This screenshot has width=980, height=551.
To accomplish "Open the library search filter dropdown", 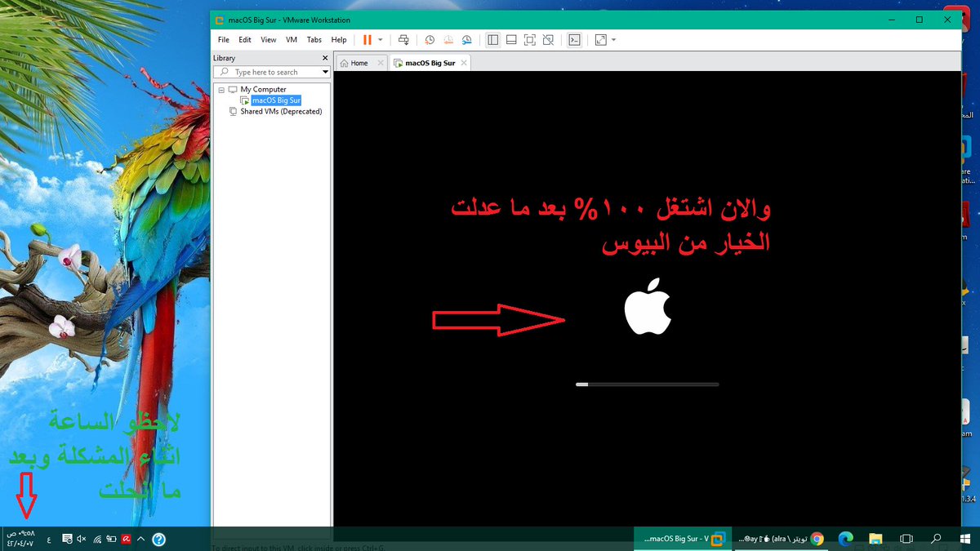I will [325, 72].
